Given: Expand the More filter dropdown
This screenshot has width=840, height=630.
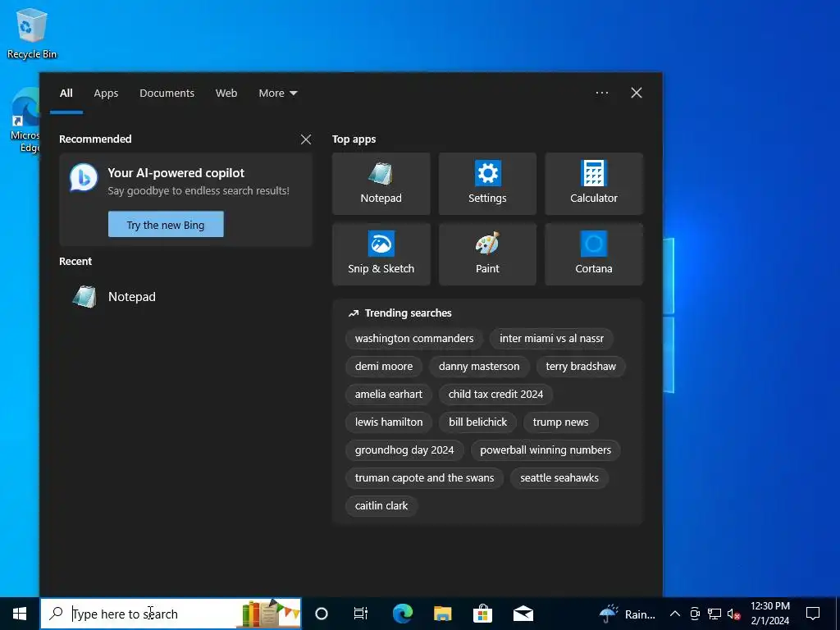Looking at the screenshot, I should 277,94.
